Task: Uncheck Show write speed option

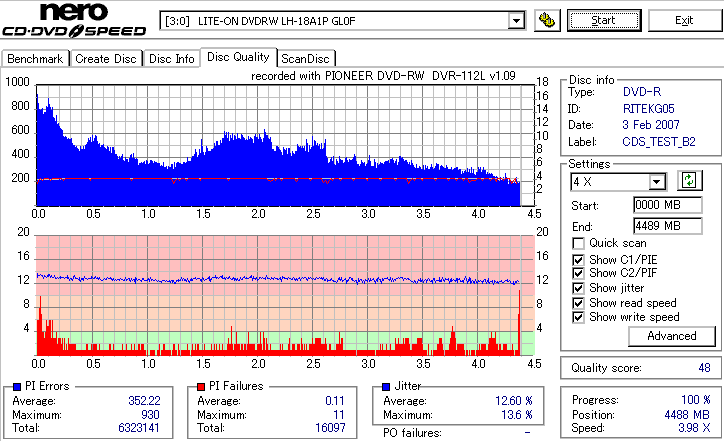Action: click(578, 317)
